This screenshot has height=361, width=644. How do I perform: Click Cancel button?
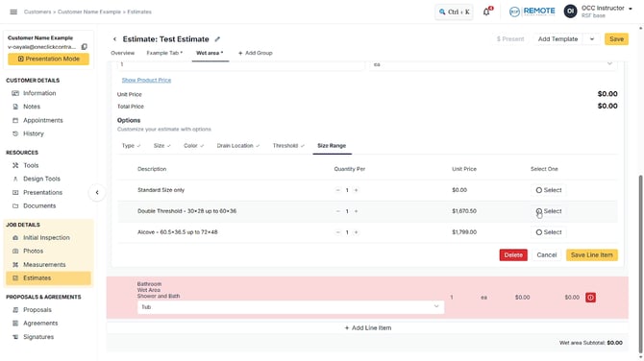pyautogui.click(x=546, y=255)
